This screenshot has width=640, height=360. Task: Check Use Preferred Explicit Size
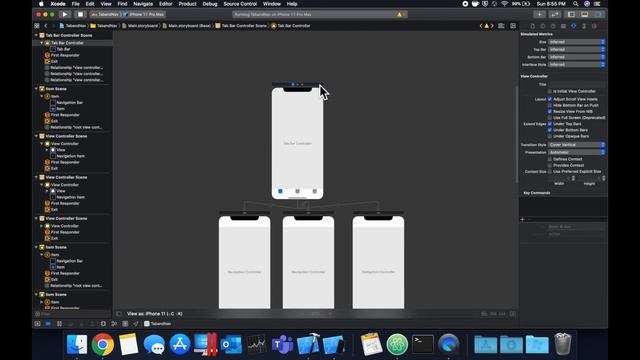click(550, 172)
